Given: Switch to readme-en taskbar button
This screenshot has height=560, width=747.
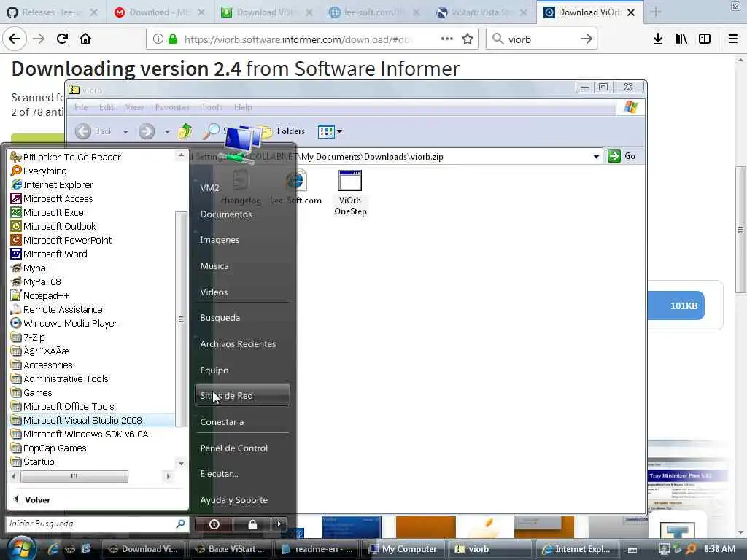Looking at the screenshot, I should [318, 549].
